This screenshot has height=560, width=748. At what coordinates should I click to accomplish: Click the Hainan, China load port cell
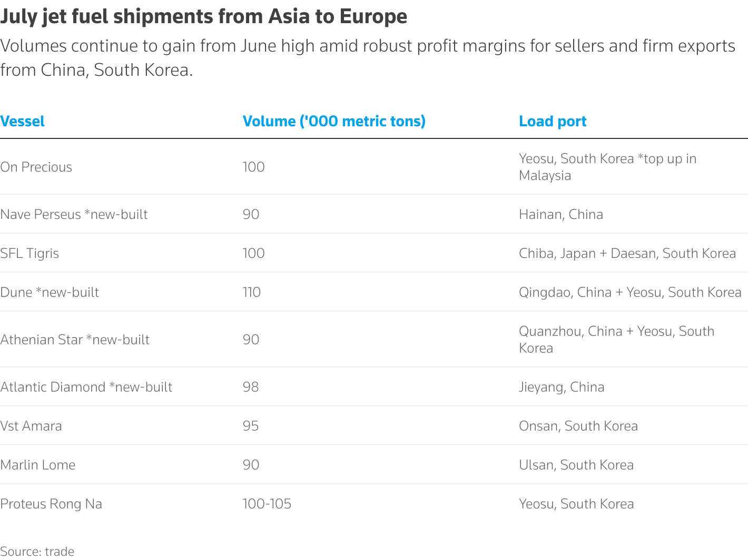[x=561, y=215]
